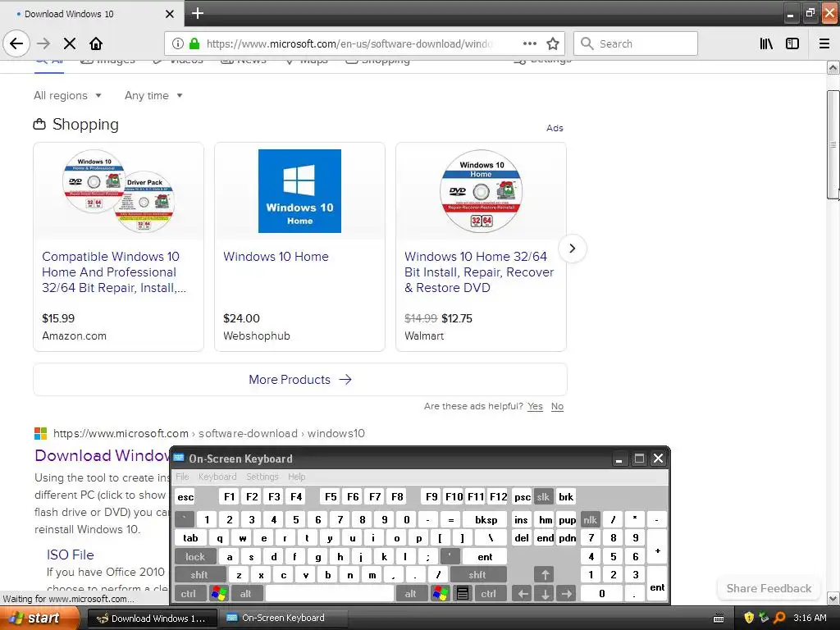Open Help menu in On-Screen Keyboard
The image size is (840, 630).
tap(296, 477)
